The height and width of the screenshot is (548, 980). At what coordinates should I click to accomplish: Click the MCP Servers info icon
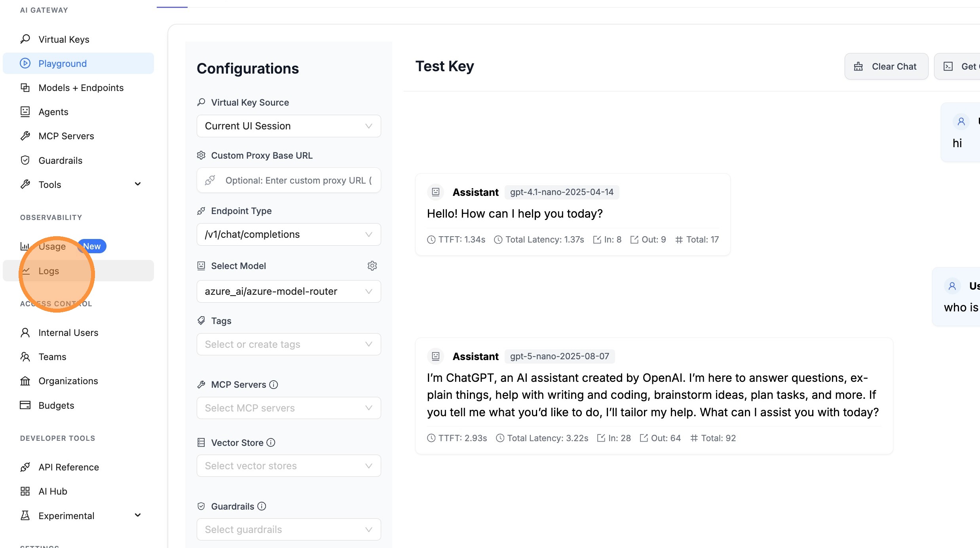[x=274, y=384]
